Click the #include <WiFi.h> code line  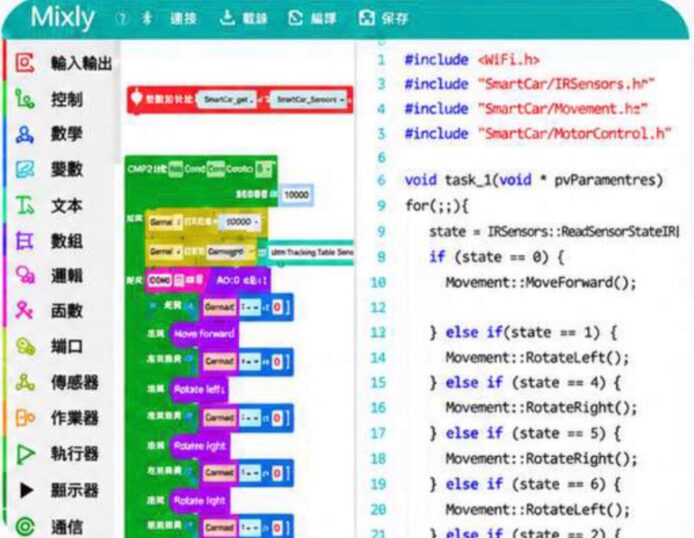[x=472, y=60]
